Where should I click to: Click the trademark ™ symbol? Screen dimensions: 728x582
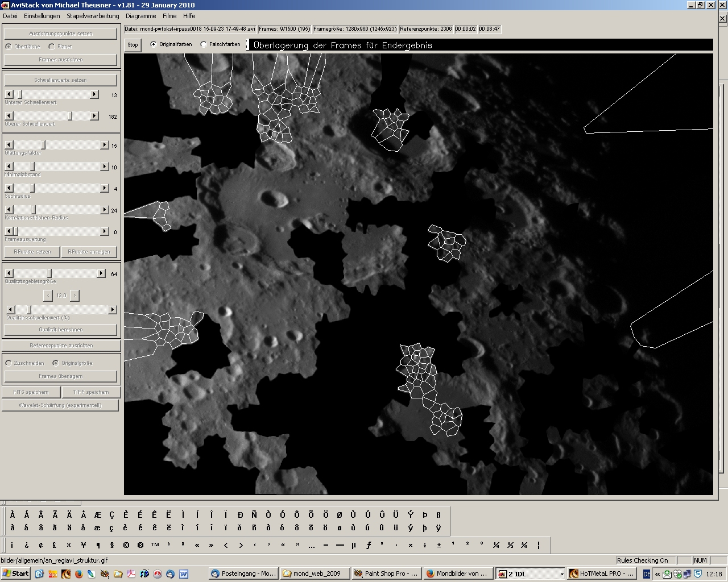click(155, 545)
